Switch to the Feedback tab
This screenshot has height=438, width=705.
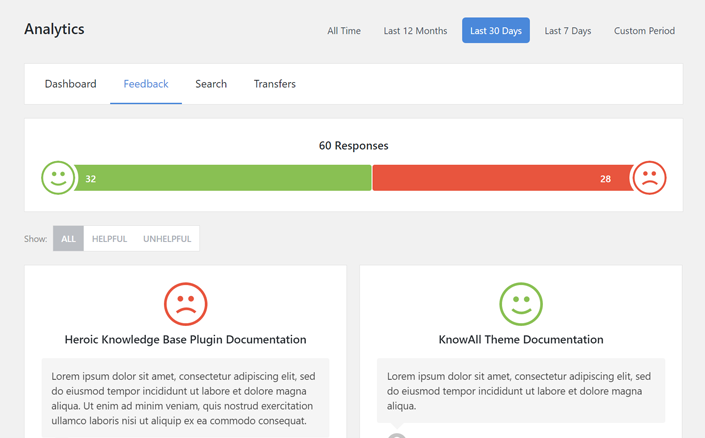(146, 84)
